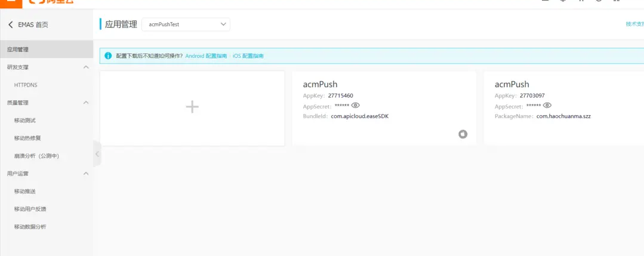Open Android 配置指南 link
The width and height of the screenshot is (644, 256).
coord(206,56)
